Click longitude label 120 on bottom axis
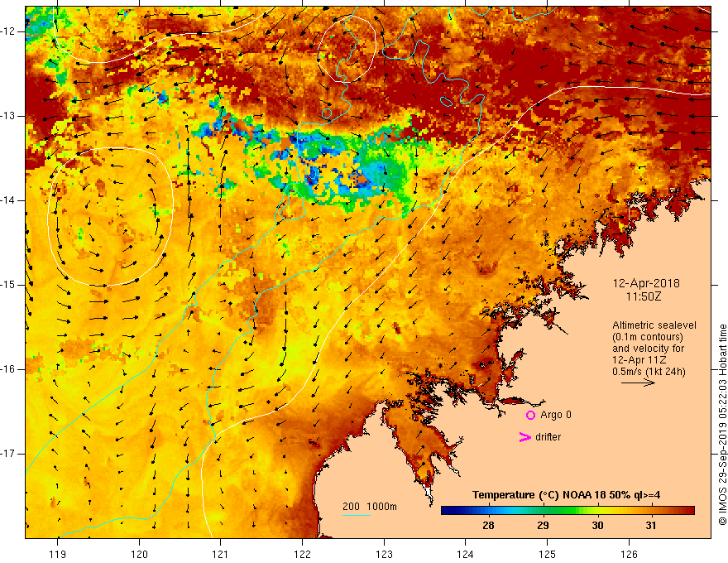The image size is (728, 563). [139, 554]
